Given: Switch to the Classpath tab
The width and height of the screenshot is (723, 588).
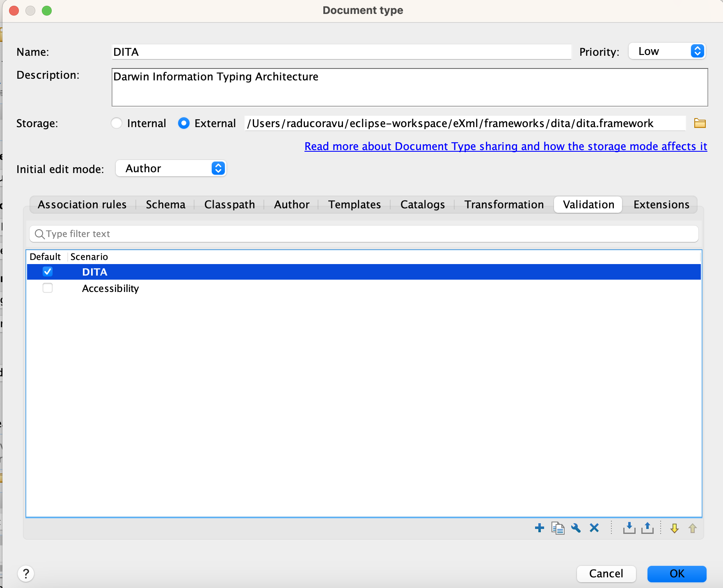Looking at the screenshot, I should tap(229, 204).
